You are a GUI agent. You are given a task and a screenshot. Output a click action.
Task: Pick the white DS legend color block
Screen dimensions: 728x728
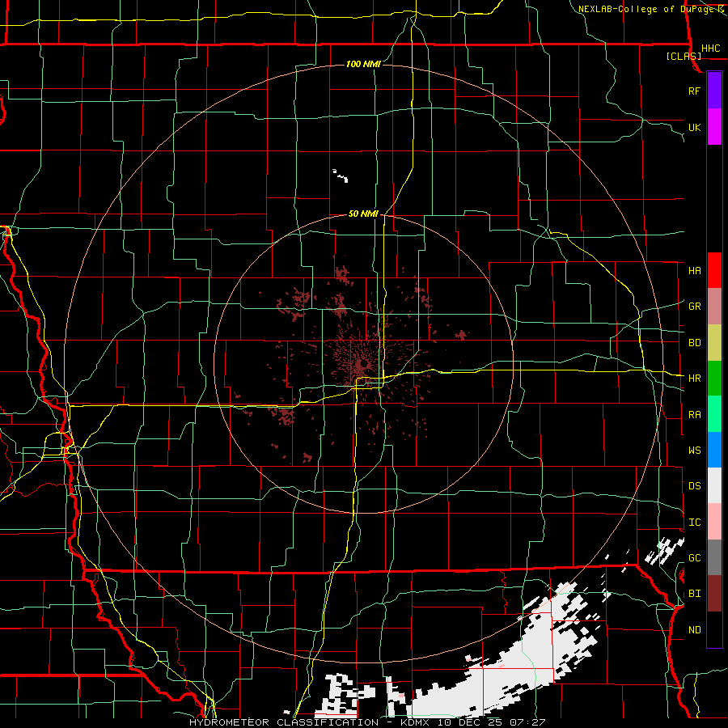[x=714, y=485]
